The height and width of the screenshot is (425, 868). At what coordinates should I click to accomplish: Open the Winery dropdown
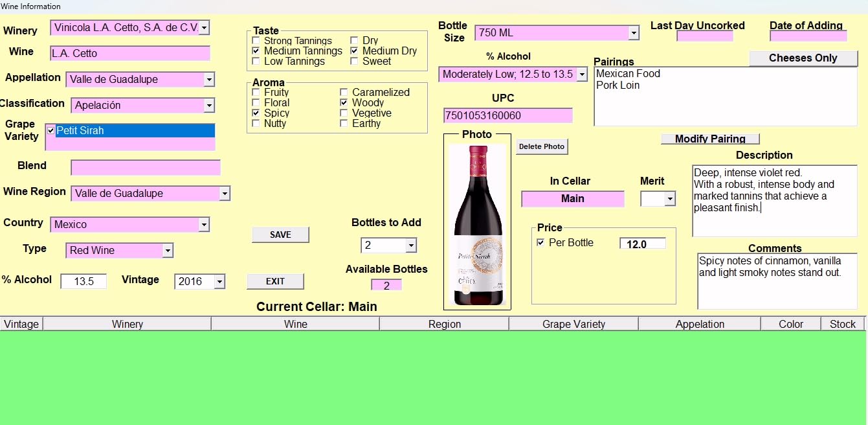point(204,28)
